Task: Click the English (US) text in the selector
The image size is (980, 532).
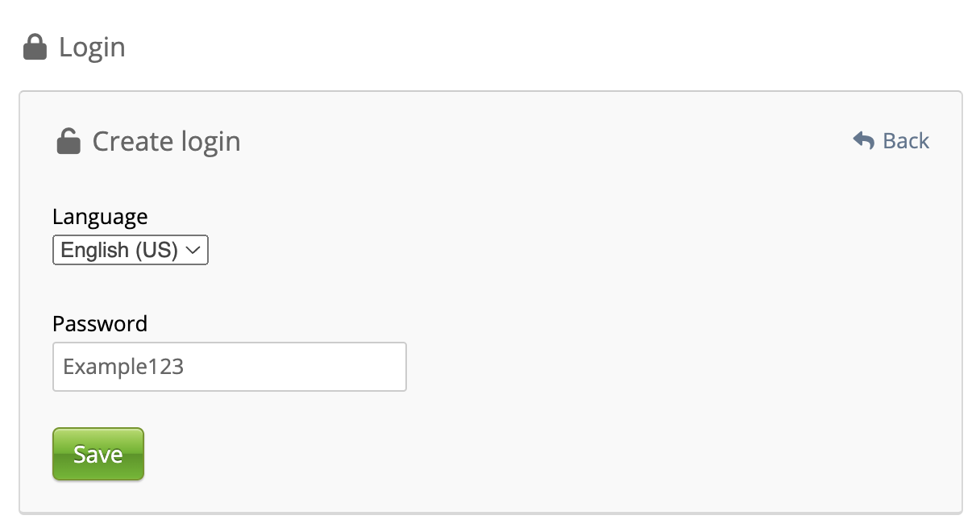Action: coord(118,251)
